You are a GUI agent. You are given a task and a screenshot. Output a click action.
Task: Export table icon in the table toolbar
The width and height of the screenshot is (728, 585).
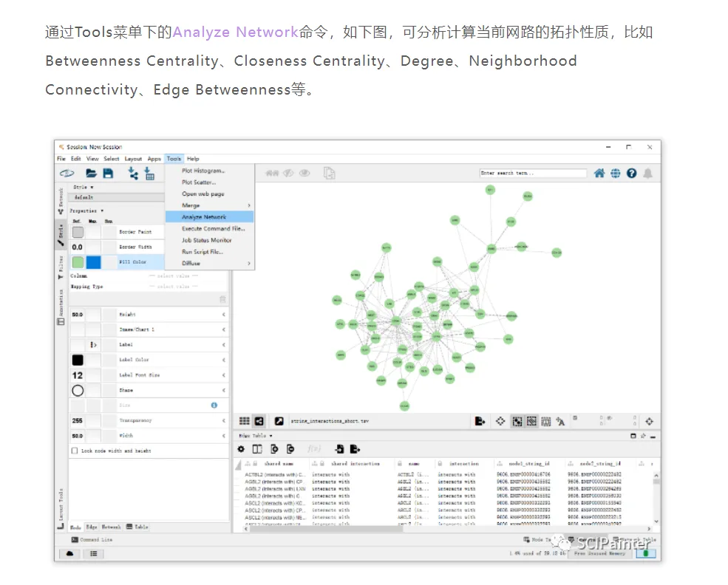point(356,449)
